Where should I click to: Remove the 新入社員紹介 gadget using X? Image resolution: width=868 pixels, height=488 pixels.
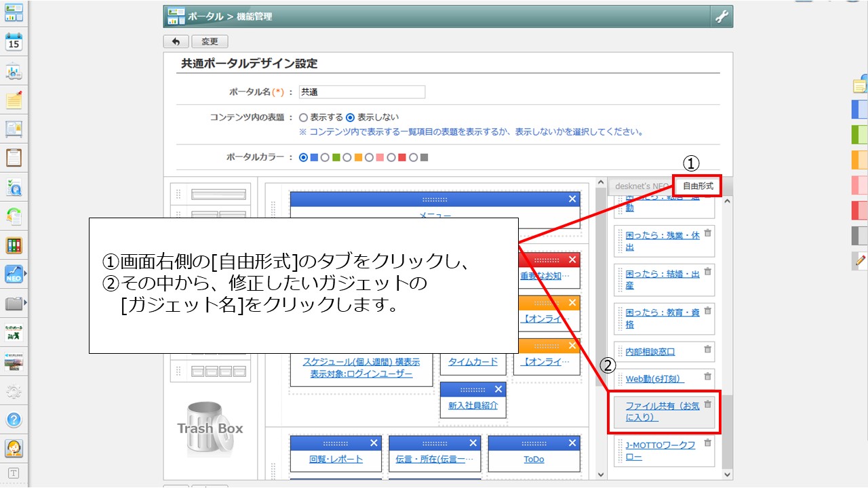pyautogui.click(x=499, y=390)
